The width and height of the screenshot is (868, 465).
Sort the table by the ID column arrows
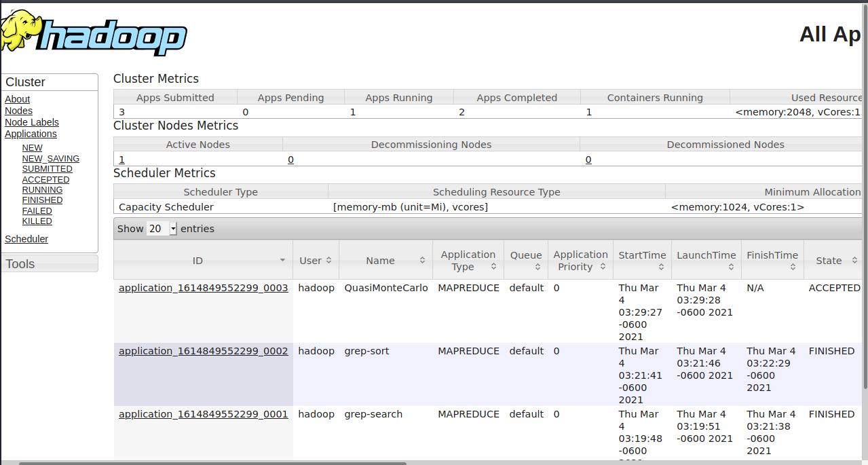283,260
